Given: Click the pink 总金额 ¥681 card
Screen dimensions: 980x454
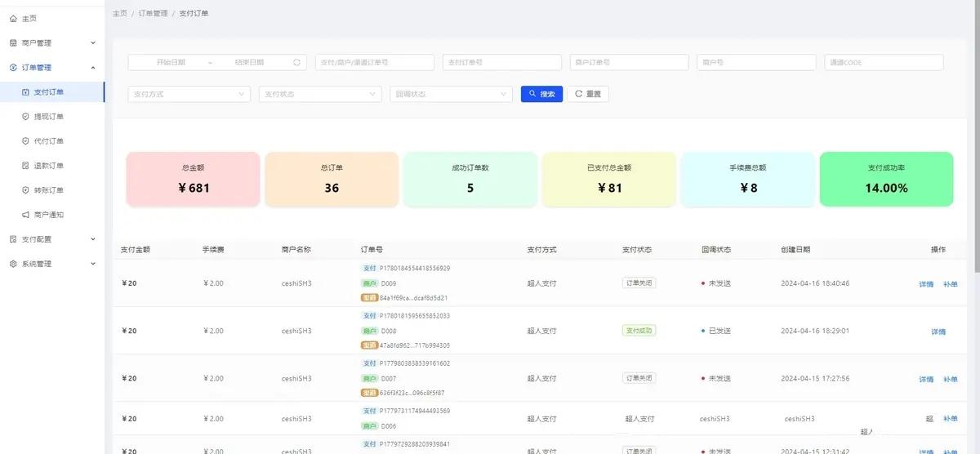Looking at the screenshot, I should (x=193, y=179).
